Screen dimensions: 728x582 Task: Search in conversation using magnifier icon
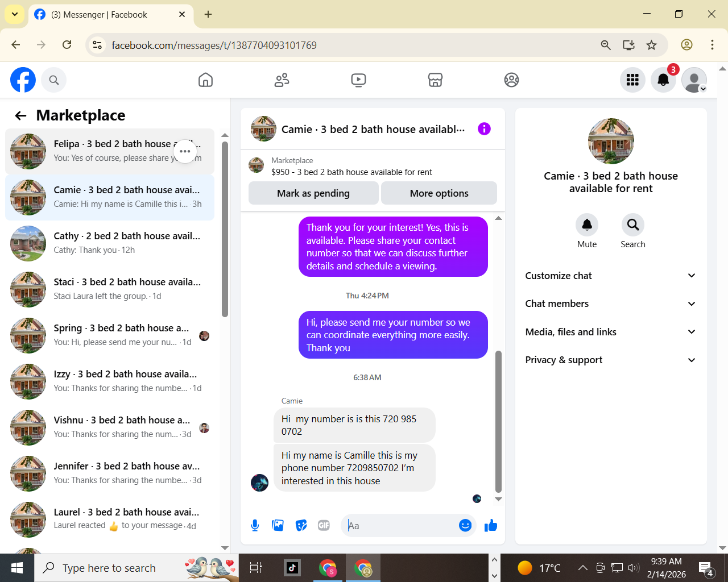click(632, 225)
